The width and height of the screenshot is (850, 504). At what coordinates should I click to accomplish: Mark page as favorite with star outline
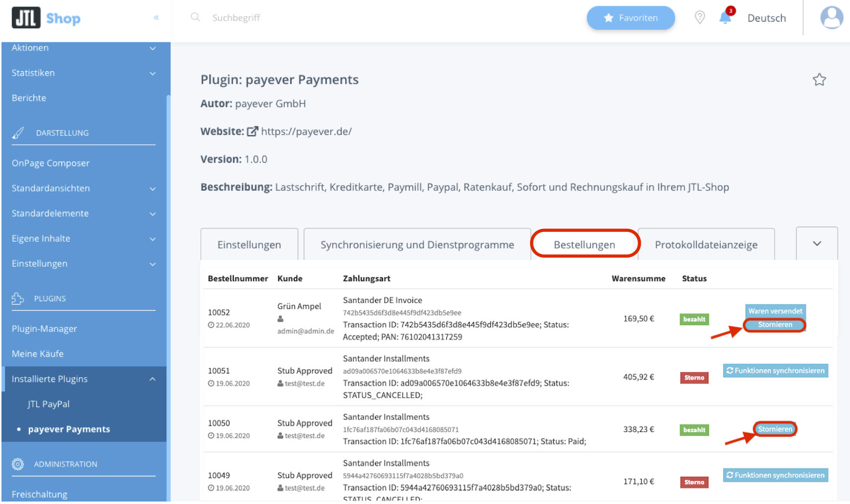(x=819, y=79)
